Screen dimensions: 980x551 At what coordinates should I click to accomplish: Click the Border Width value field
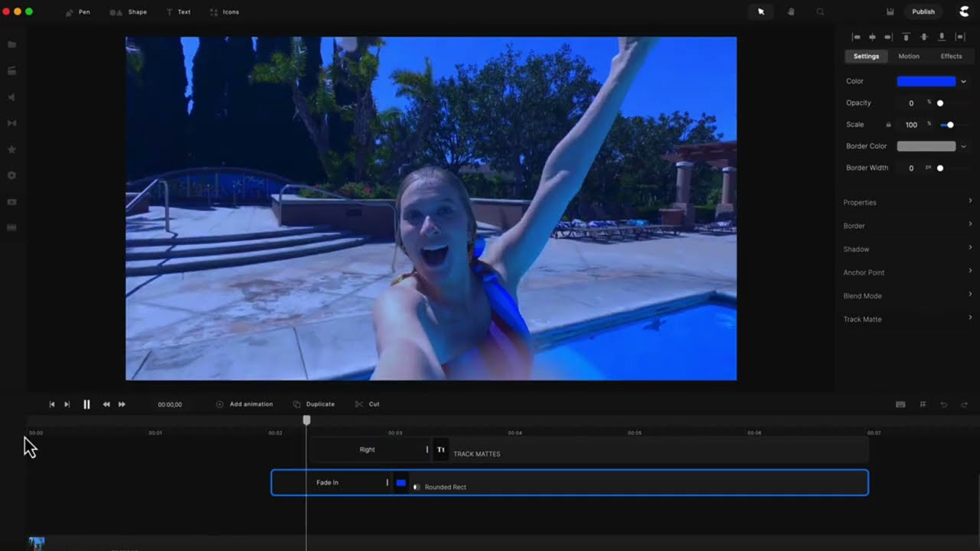pos(911,168)
